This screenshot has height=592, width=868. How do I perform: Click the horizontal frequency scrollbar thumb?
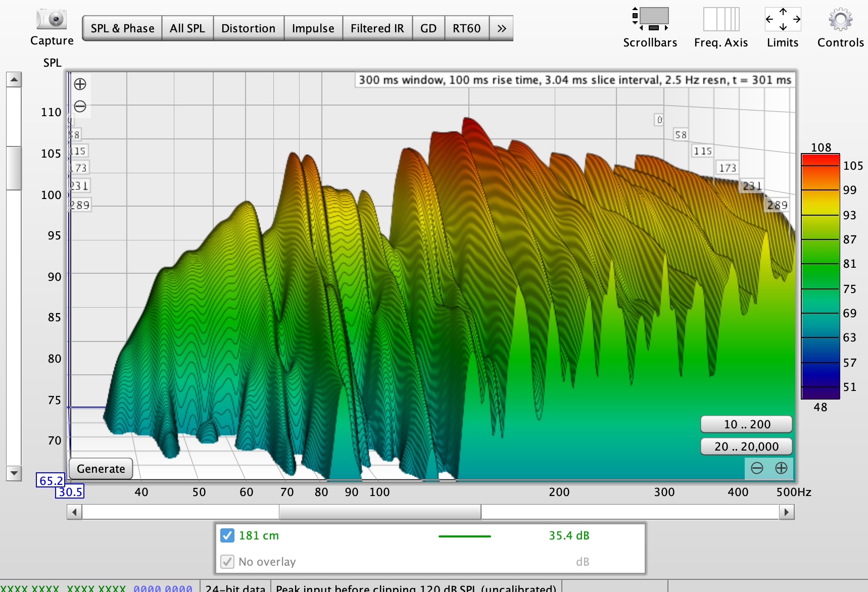pyautogui.click(x=380, y=512)
